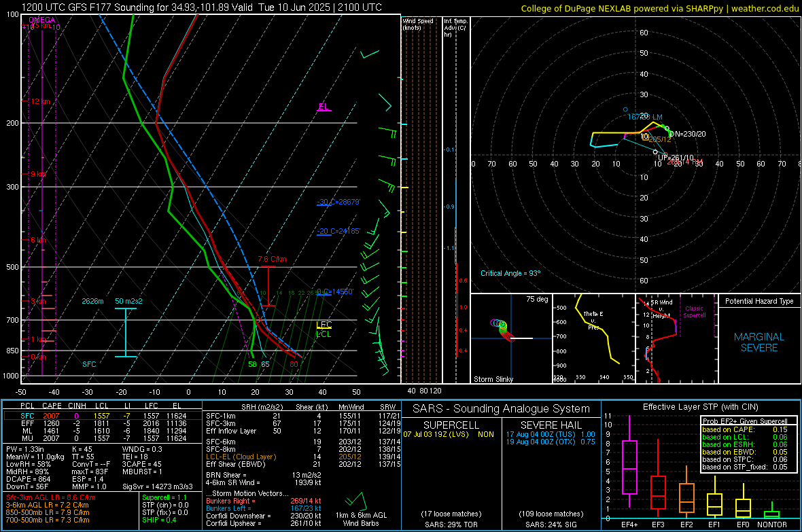
Task: Click the Potential Hazard Type header
Action: coord(759,301)
